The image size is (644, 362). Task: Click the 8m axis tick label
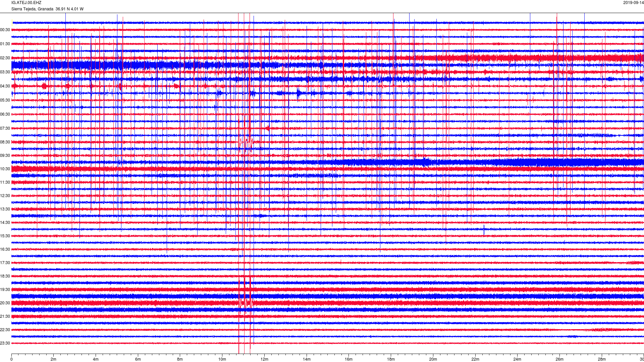180,359
